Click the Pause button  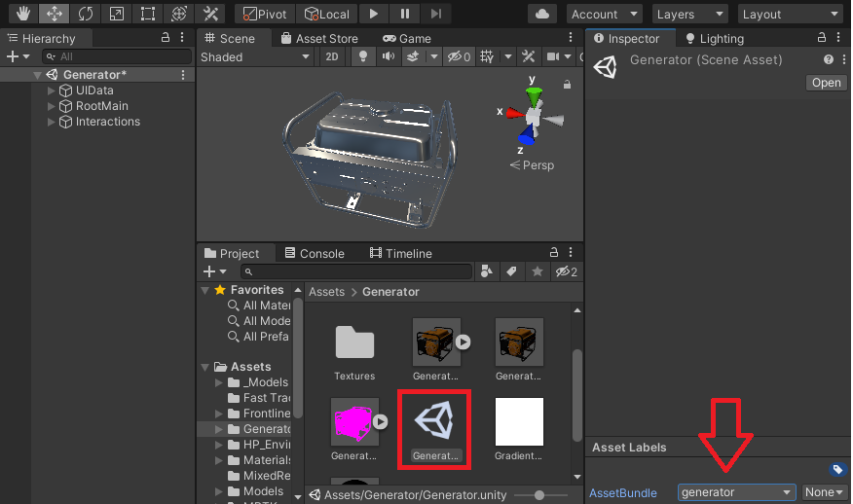tap(405, 14)
